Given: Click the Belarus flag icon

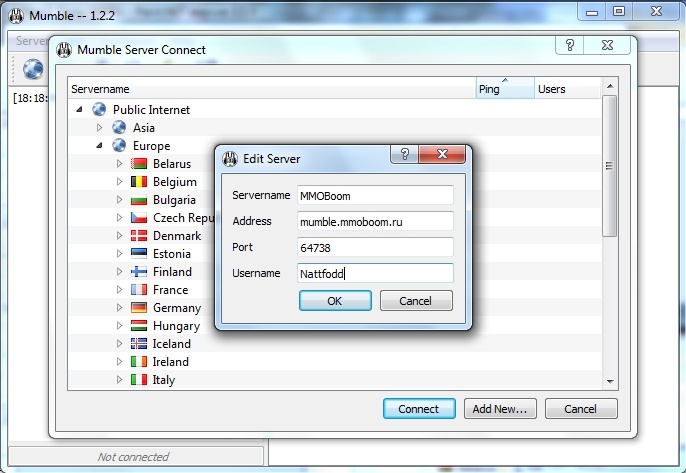Looking at the screenshot, I should (139, 164).
